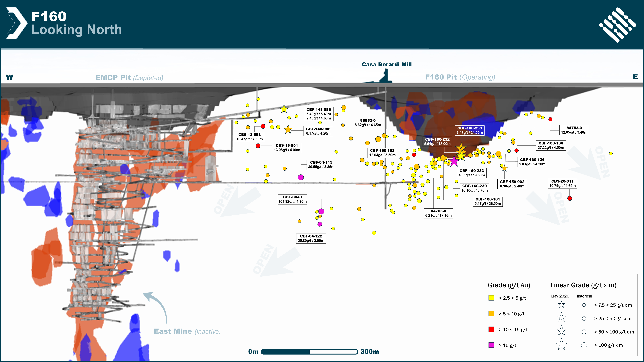Image resolution: width=644 pixels, height=362 pixels.
Task: Click the small orange star above CBF-159-002
Action: pos(504,168)
